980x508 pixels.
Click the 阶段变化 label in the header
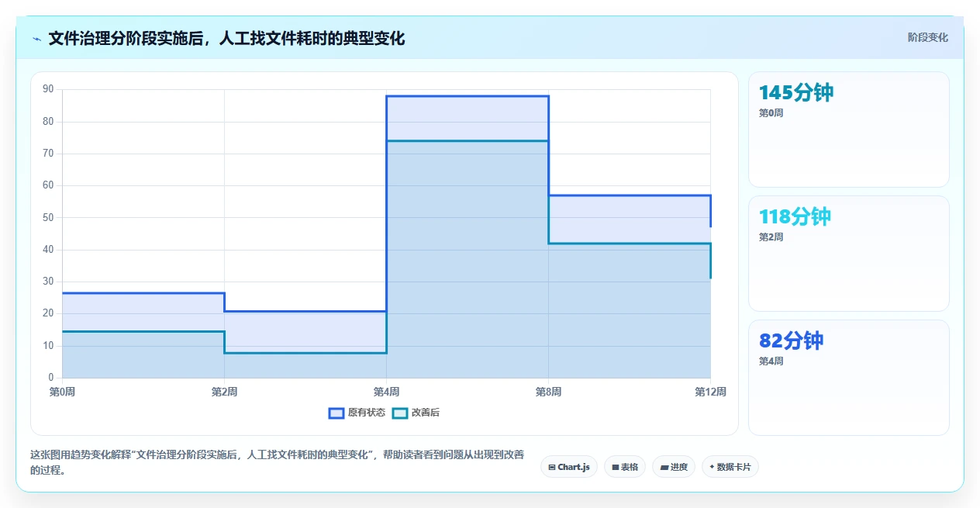pos(927,37)
